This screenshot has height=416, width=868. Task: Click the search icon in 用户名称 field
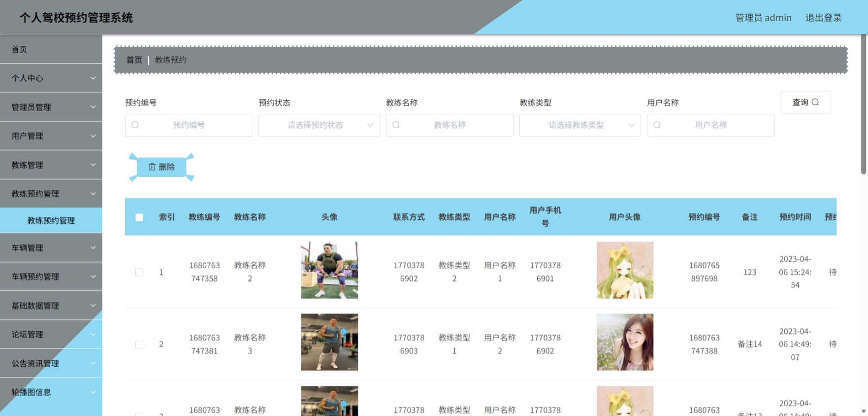(657, 125)
